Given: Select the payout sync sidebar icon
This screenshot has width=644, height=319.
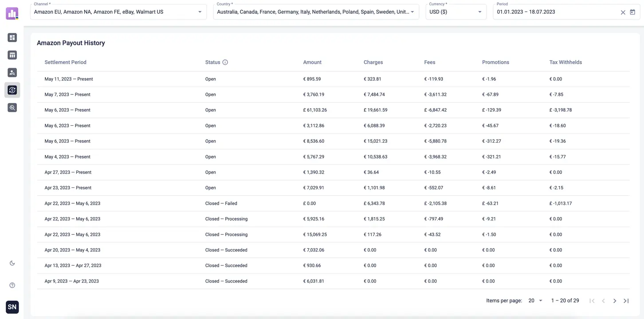Looking at the screenshot, I should 12,90.
